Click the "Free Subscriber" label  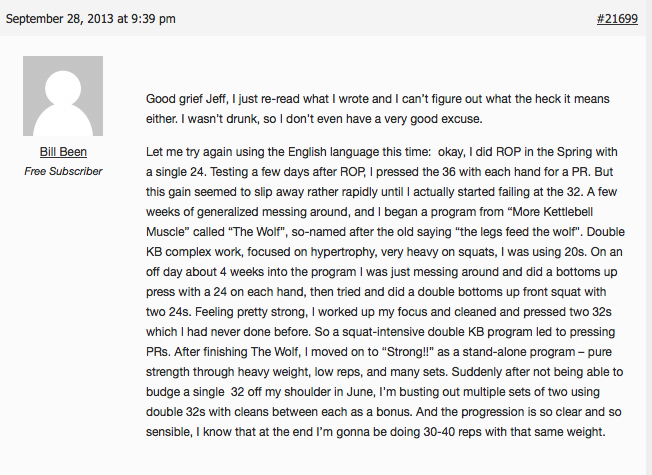63,171
